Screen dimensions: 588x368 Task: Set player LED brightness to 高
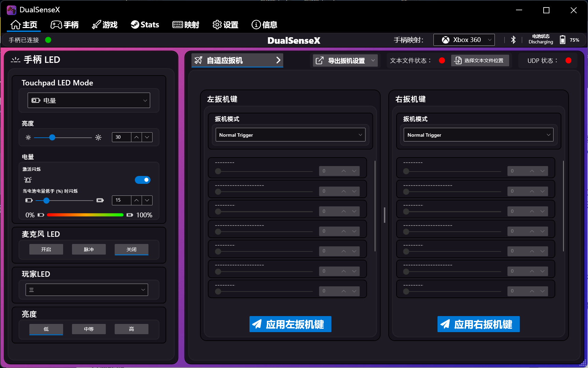(131, 329)
